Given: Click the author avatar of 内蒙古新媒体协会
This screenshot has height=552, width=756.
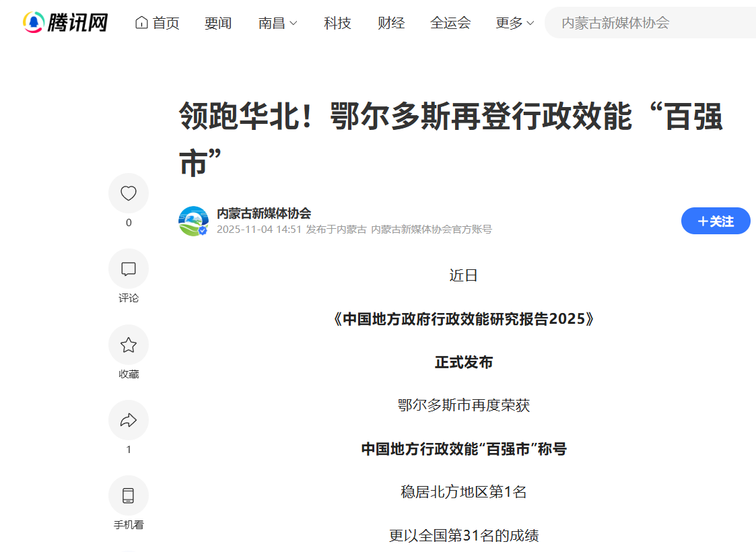Looking at the screenshot, I should pyautogui.click(x=193, y=221).
